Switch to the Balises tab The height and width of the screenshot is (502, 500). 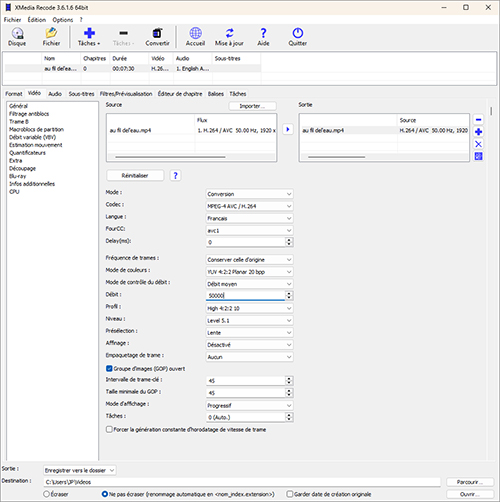[216, 94]
